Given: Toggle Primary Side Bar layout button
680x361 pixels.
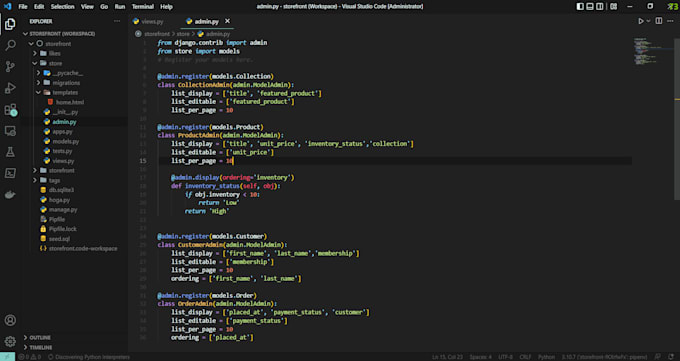Looking at the screenshot, I should pos(580,7).
